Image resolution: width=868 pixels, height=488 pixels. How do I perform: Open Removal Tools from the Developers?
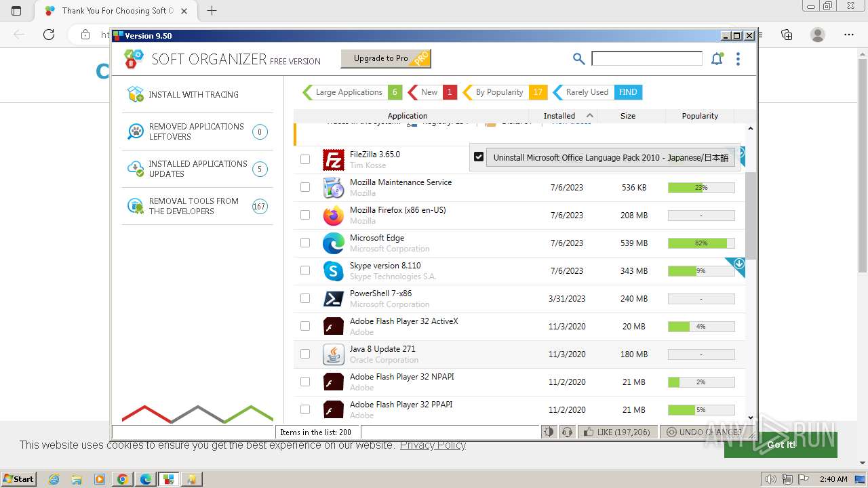click(x=197, y=206)
